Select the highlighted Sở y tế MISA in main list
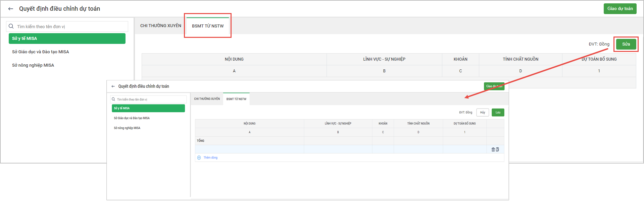This screenshot has height=203, width=644. [x=67, y=39]
